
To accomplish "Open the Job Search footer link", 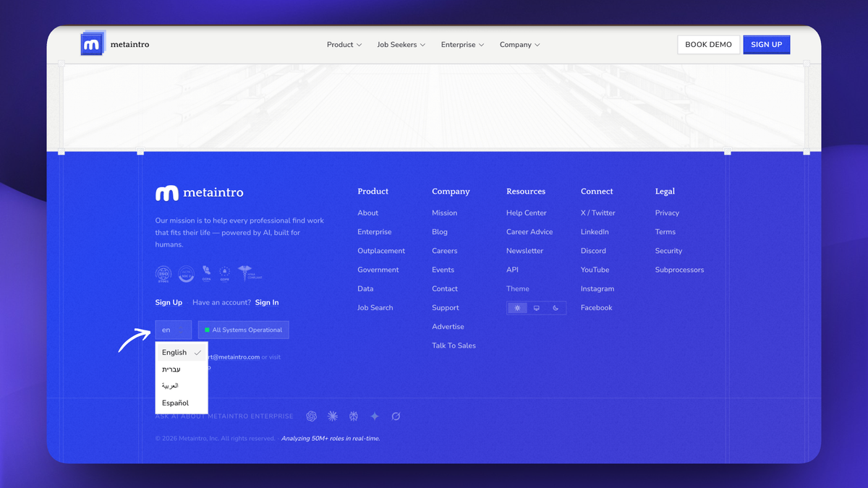I will point(375,308).
